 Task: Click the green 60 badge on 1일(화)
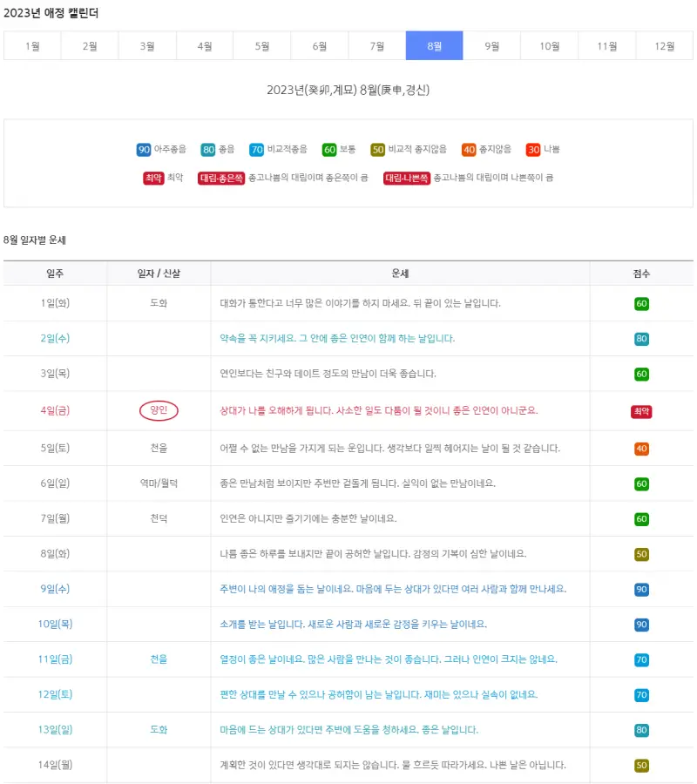(641, 303)
